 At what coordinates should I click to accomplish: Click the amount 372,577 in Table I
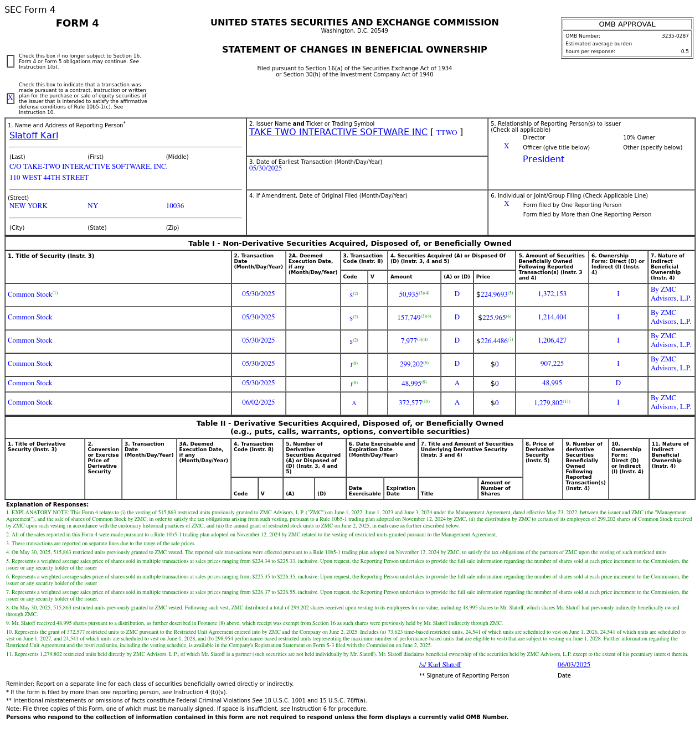pyautogui.click(x=410, y=403)
